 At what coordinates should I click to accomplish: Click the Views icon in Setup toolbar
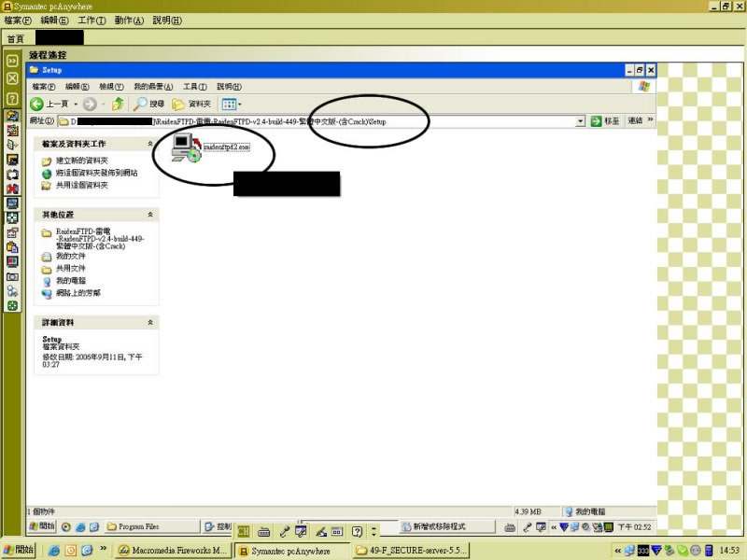pos(229,104)
